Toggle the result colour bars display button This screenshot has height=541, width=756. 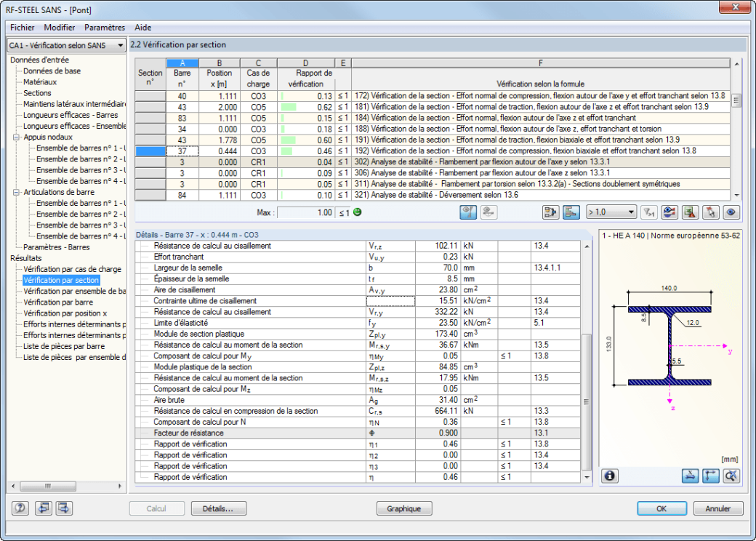(x=571, y=212)
